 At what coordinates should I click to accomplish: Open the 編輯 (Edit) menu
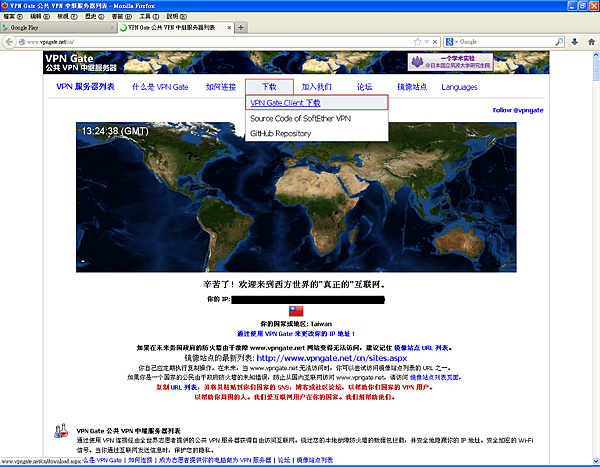click(40, 16)
